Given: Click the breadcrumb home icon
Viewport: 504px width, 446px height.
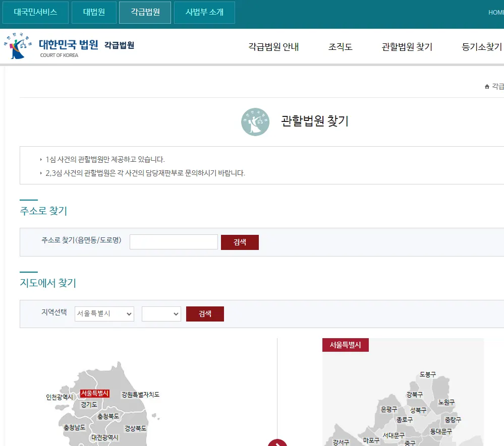Looking at the screenshot, I should click(x=487, y=86).
